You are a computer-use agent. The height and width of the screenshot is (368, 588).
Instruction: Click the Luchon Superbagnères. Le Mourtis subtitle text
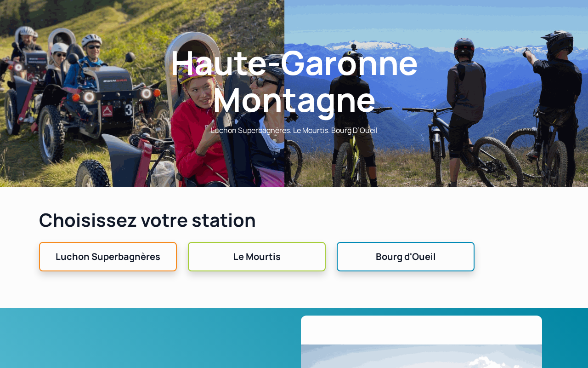pos(294,130)
